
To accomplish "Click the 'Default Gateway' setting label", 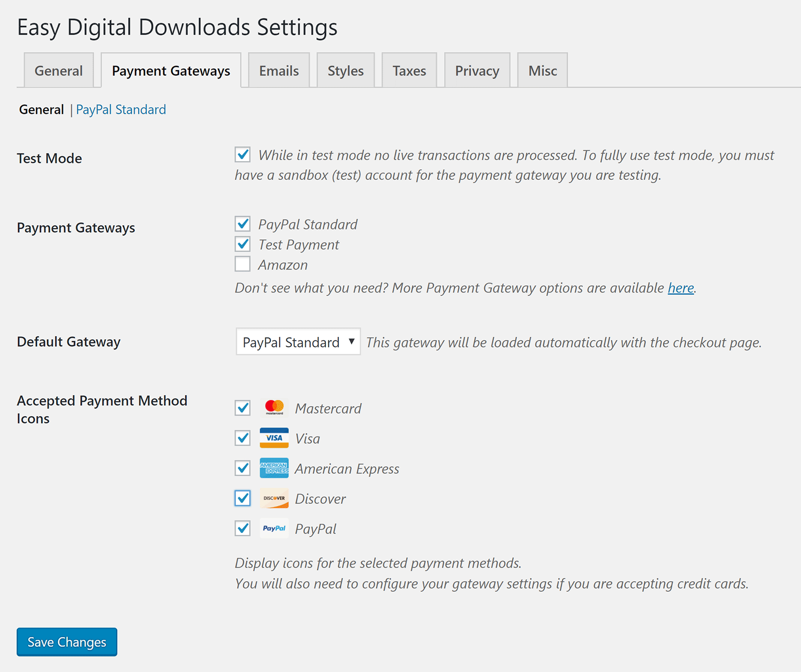I will point(69,342).
